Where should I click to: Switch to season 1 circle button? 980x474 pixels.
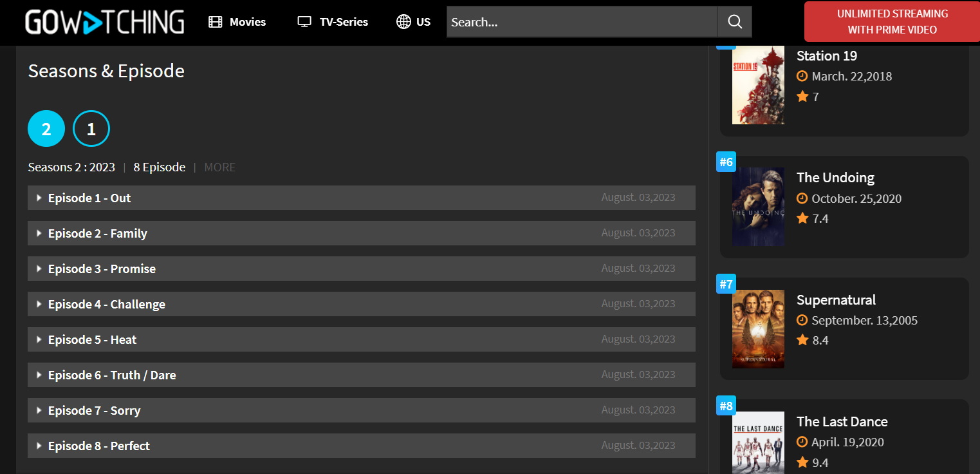click(91, 129)
